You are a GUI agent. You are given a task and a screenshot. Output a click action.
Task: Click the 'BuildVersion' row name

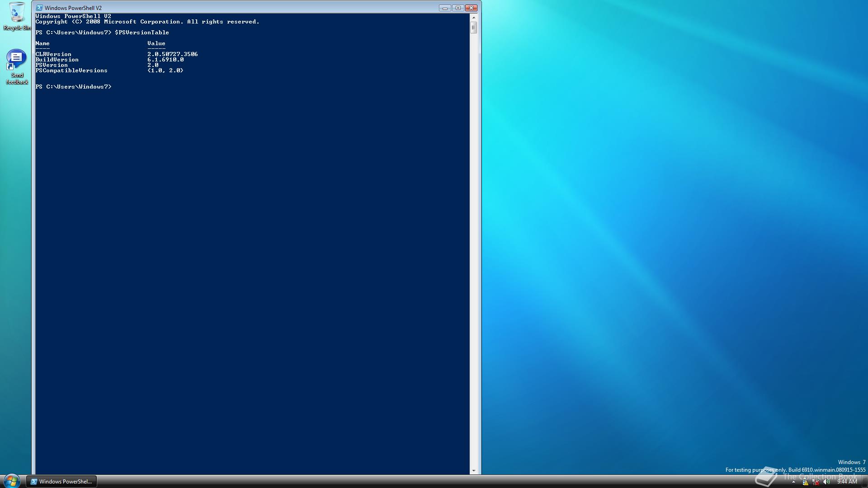coord(57,60)
